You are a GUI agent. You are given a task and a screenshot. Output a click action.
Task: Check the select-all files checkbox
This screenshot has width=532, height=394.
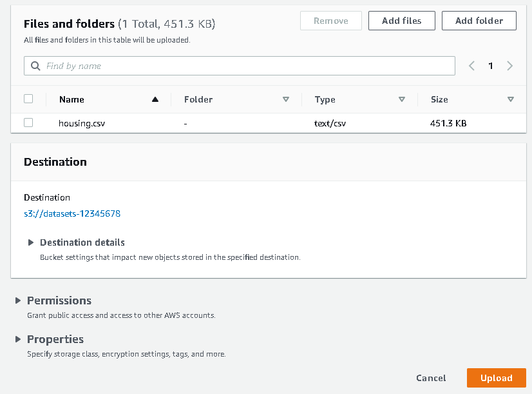[28, 99]
